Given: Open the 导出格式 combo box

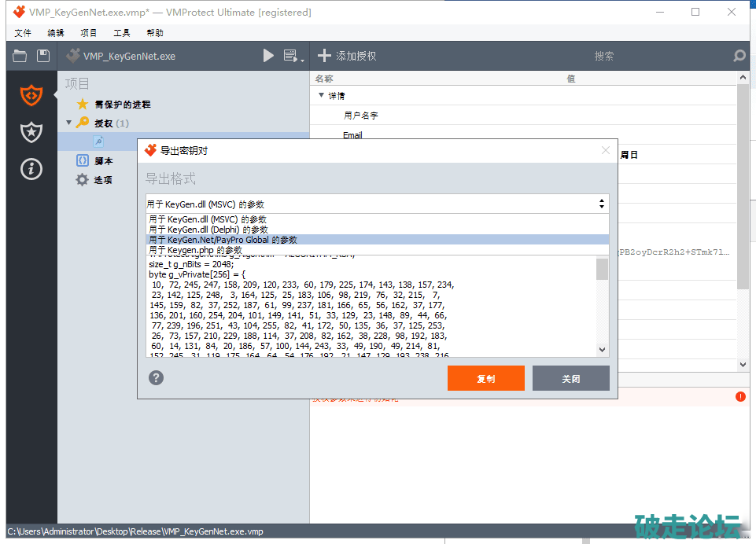Looking at the screenshot, I should click(377, 204).
